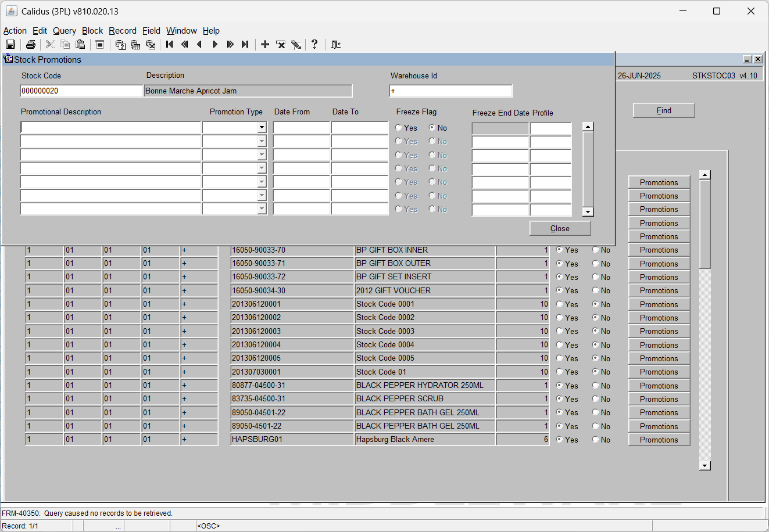
Task: Click the Help question mark icon
Action: click(314, 44)
